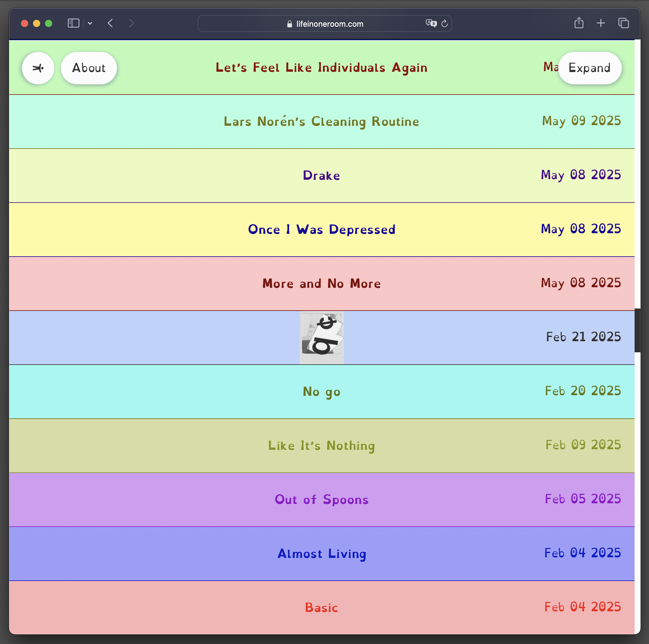Open the Drake post
Screen dimensions: 649x644
pos(322,176)
